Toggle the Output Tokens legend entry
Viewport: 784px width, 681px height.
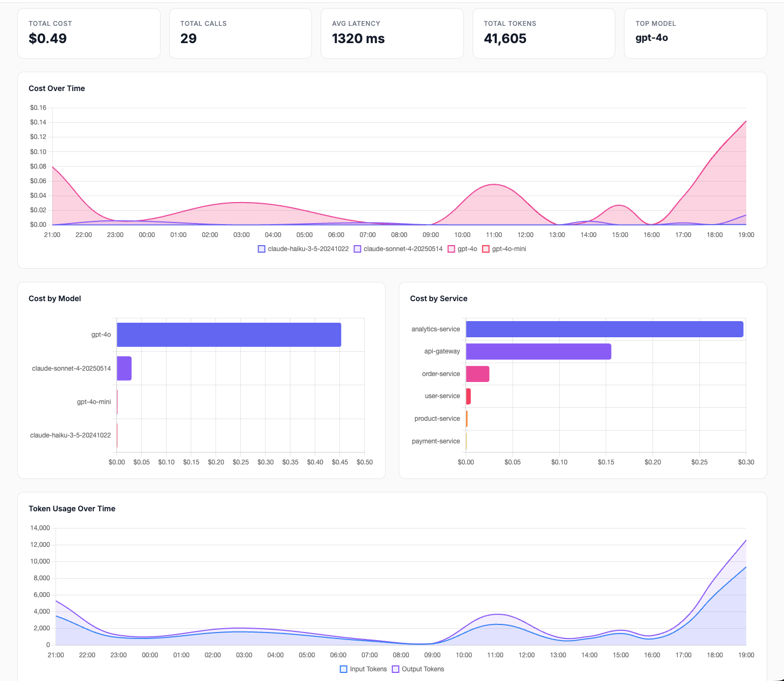pos(418,669)
